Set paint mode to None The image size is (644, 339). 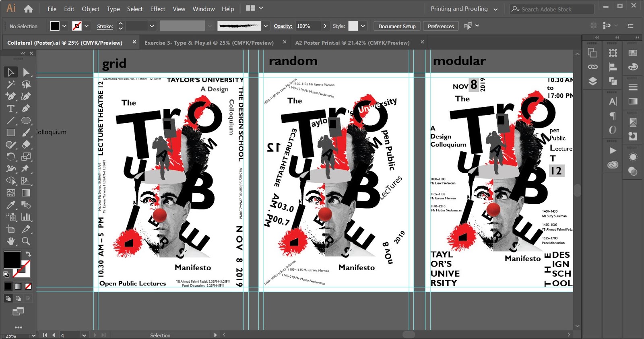tap(28, 286)
